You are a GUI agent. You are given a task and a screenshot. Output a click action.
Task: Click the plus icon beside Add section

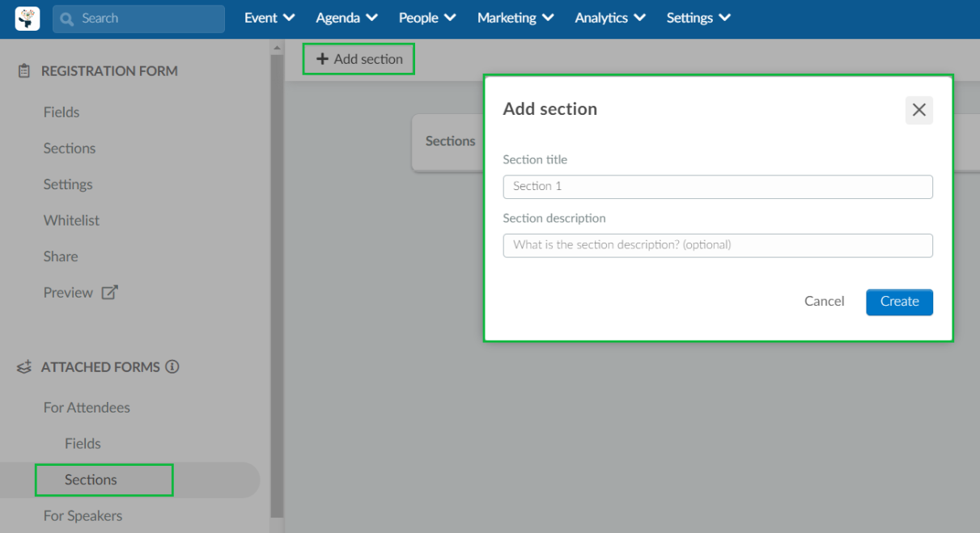(x=322, y=59)
